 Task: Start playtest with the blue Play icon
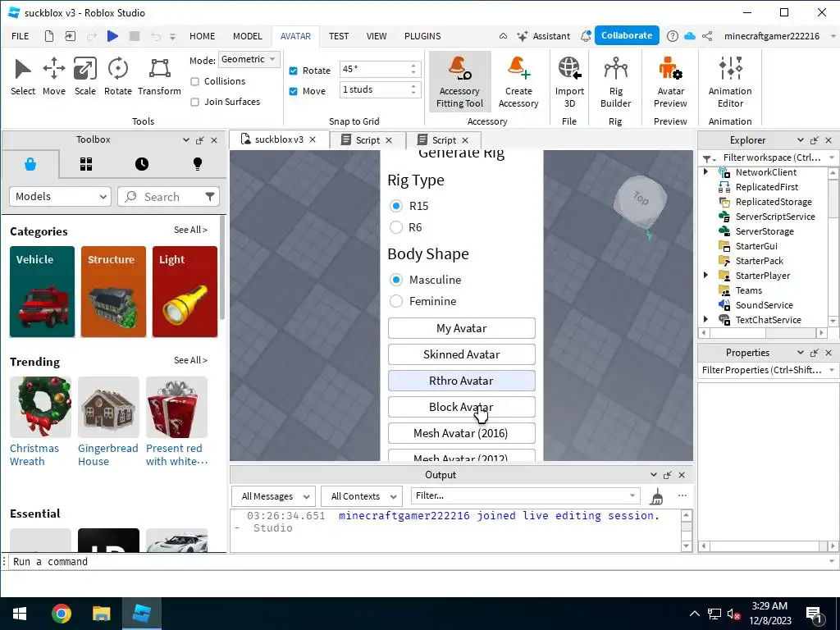point(112,36)
